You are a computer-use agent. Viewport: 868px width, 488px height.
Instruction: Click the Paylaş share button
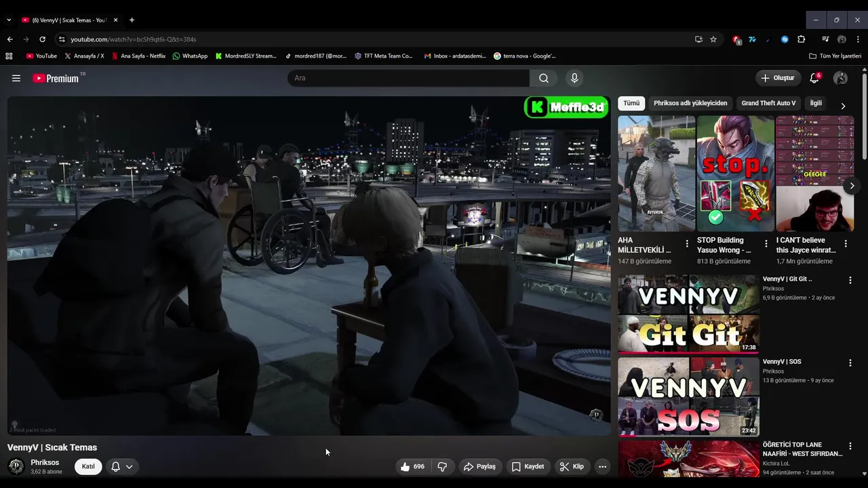pos(479,466)
